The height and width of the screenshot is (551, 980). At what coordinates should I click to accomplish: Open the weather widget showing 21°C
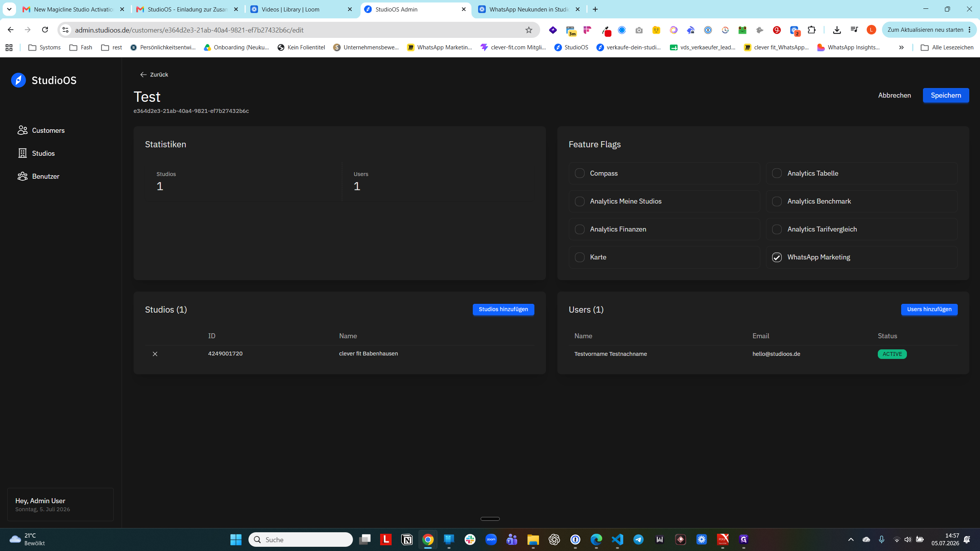point(28,540)
